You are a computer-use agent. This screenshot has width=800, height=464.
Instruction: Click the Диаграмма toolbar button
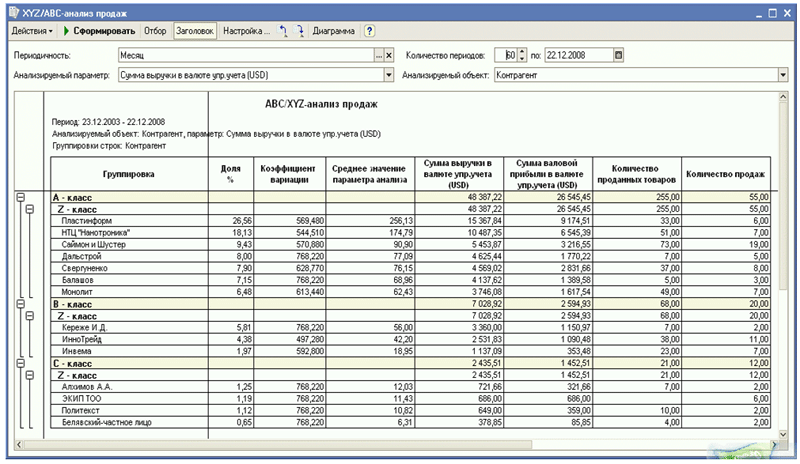pos(334,31)
